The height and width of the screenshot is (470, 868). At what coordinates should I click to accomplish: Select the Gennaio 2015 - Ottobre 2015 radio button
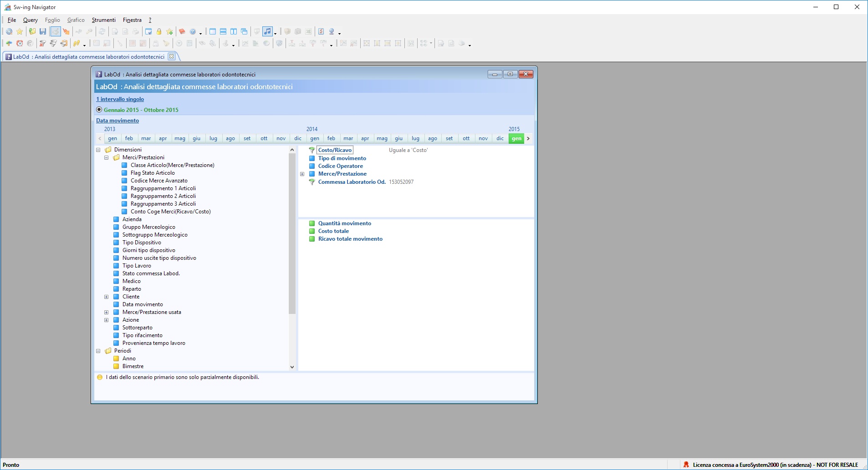pyautogui.click(x=99, y=110)
